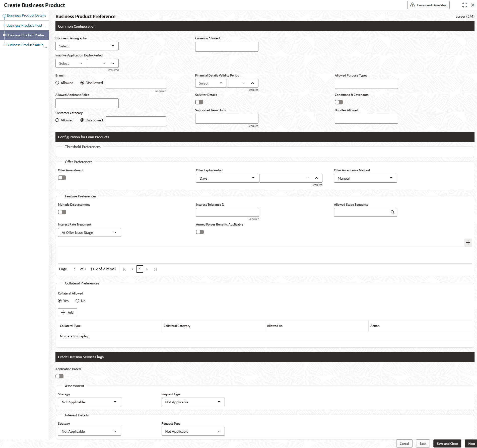Screen dimensions: 477x448
Task: Toggle the Solicitor Details switch
Action: tap(199, 102)
